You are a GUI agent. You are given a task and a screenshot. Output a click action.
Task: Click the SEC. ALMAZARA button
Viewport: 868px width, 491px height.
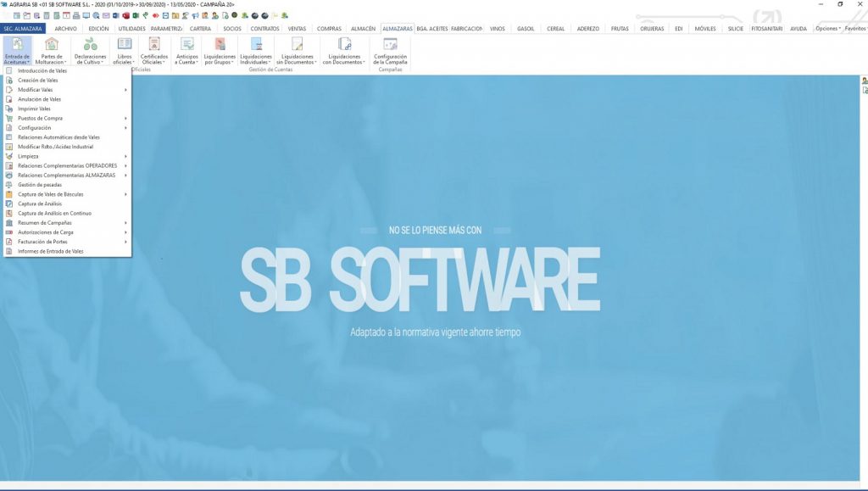tap(23, 28)
